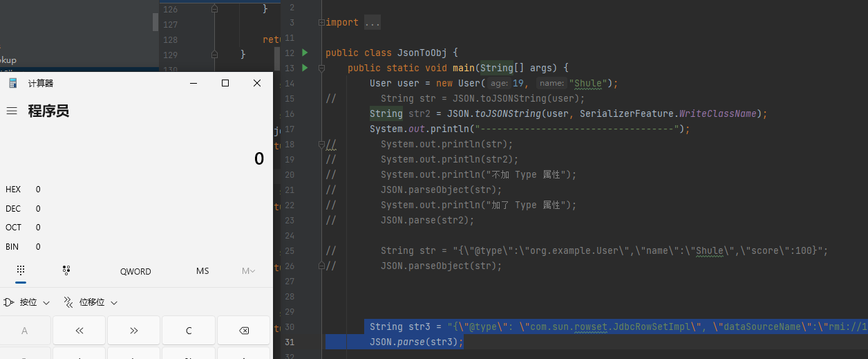Screen dimensions: 868x359
Task: Toggle the QWORD word size
Action: (x=135, y=271)
